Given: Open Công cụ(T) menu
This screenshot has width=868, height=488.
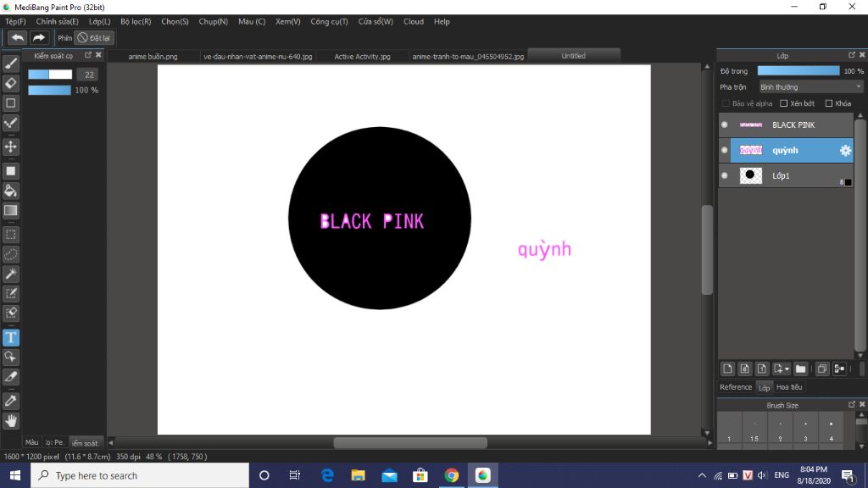Looking at the screenshot, I should [x=330, y=21].
